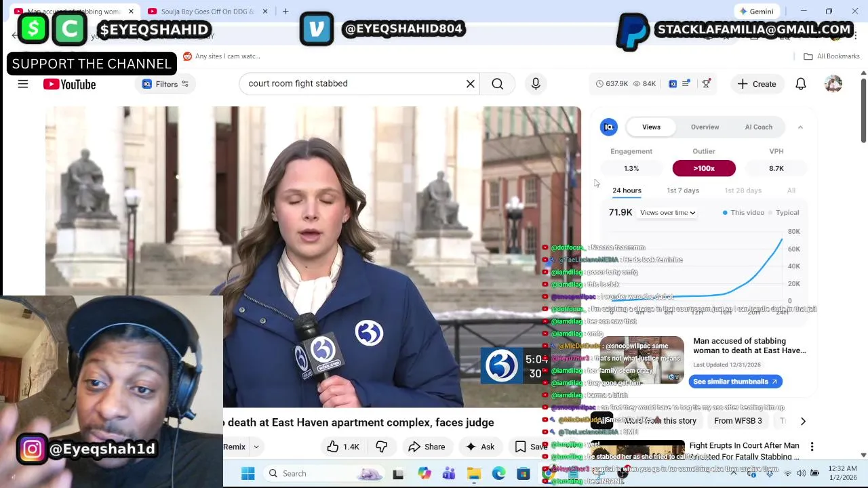This screenshot has height=488, width=868.
Task: Show hidden system tray icons
Action: (734, 473)
